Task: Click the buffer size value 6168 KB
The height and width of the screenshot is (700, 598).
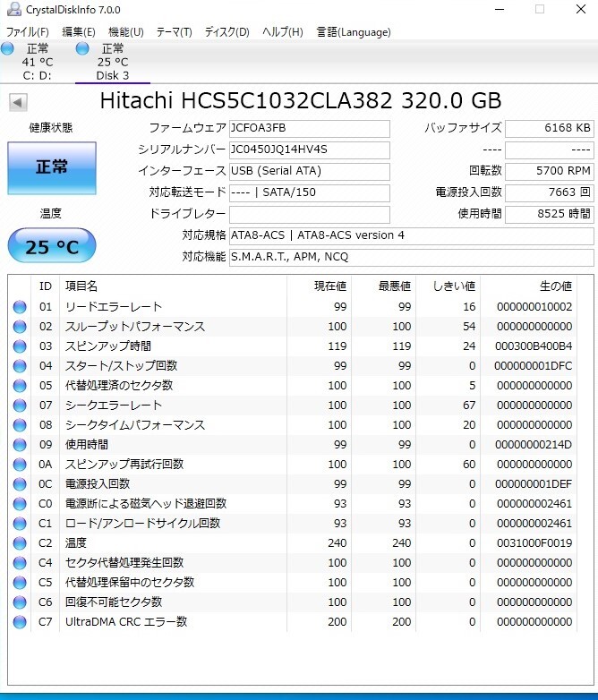Action: tap(550, 129)
